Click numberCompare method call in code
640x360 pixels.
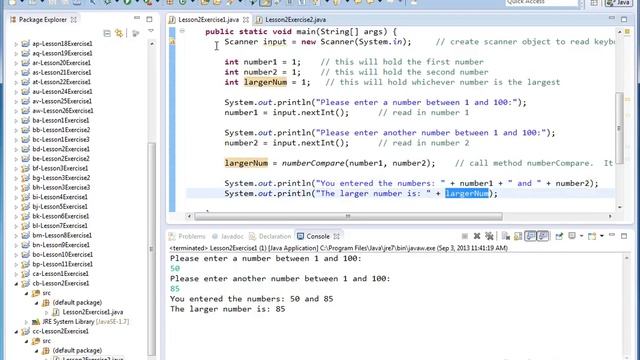[x=313, y=163]
